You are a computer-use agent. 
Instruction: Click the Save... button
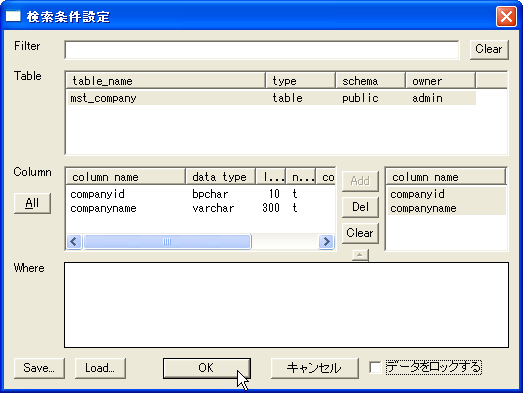[x=39, y=368]
